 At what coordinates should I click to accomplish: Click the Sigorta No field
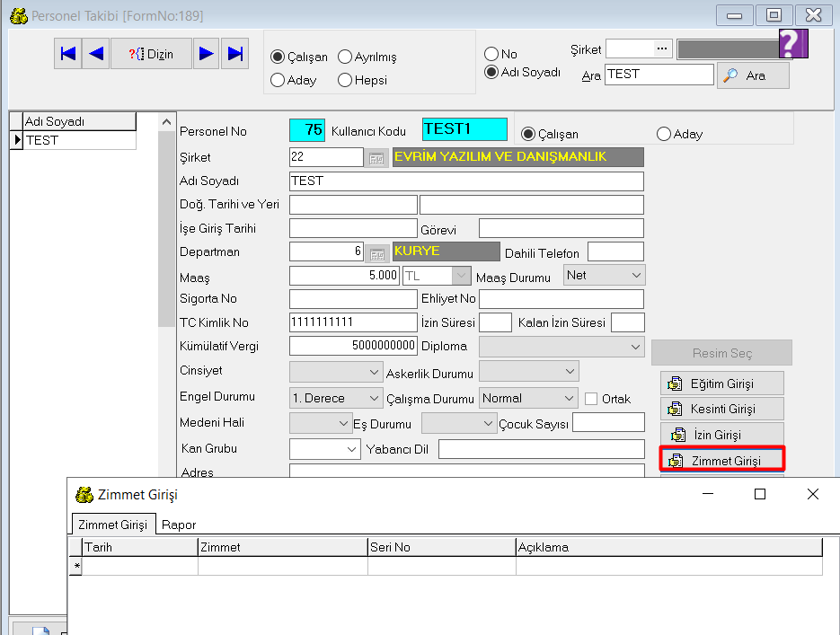coord(353,299)
